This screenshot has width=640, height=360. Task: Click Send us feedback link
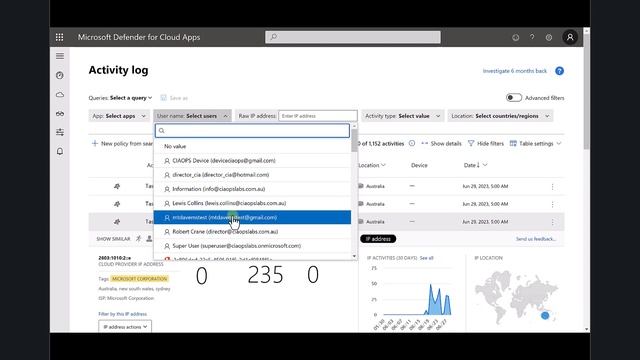coord(536,239)
